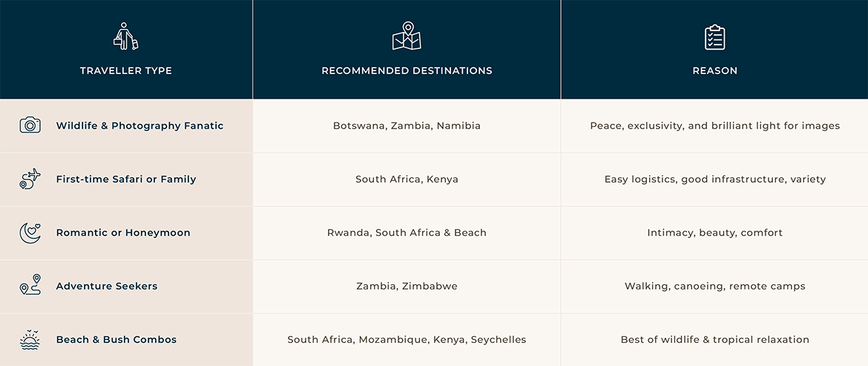
Task: Click the camera icon for photography
Action: click(x=30, y=125)
